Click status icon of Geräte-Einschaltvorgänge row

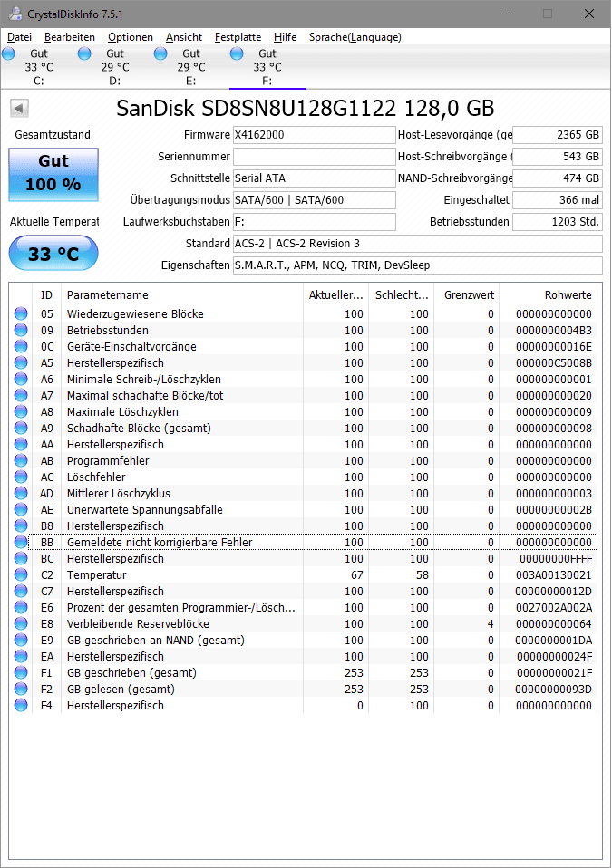click(x=21, y=346)
